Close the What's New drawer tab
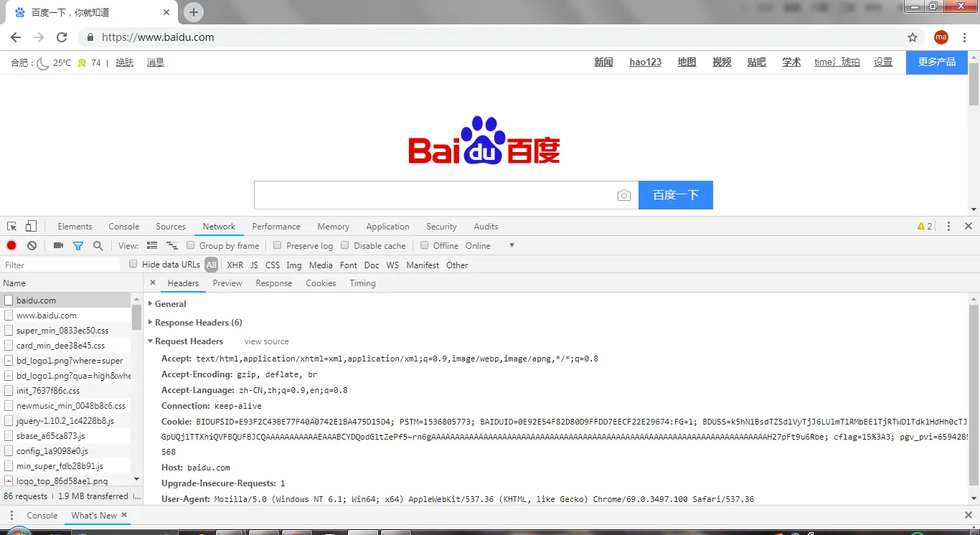This screenshot has height=535, width=980. tap(124, 515)
